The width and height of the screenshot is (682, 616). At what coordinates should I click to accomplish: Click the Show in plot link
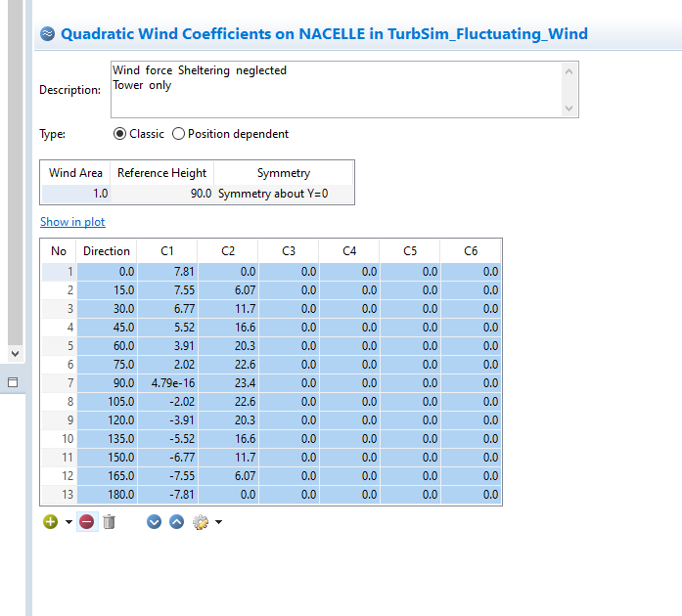(x=72, y=222)
